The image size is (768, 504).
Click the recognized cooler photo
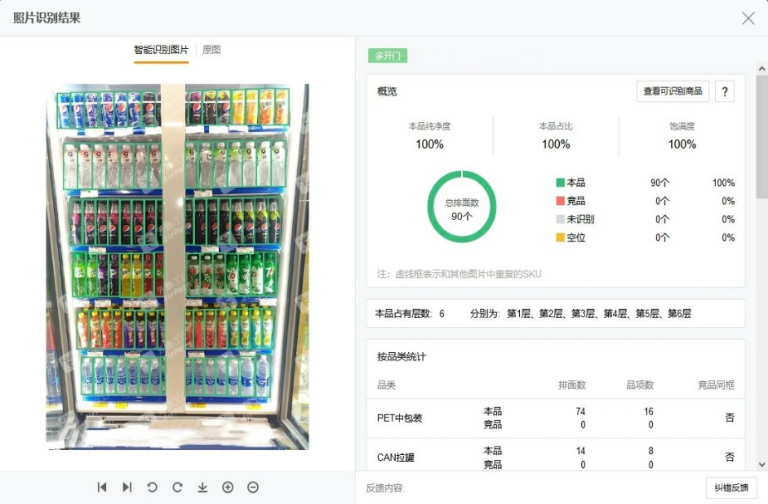177,266
